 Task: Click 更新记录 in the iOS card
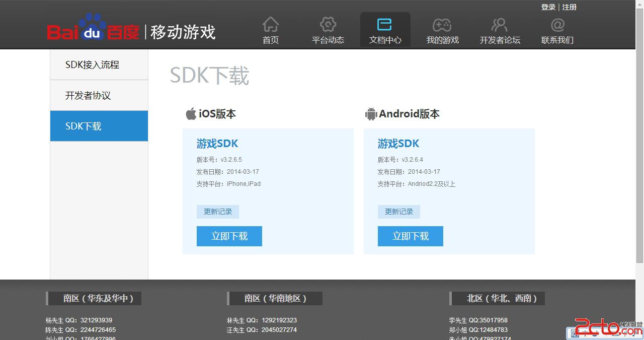tap(218, 212)
